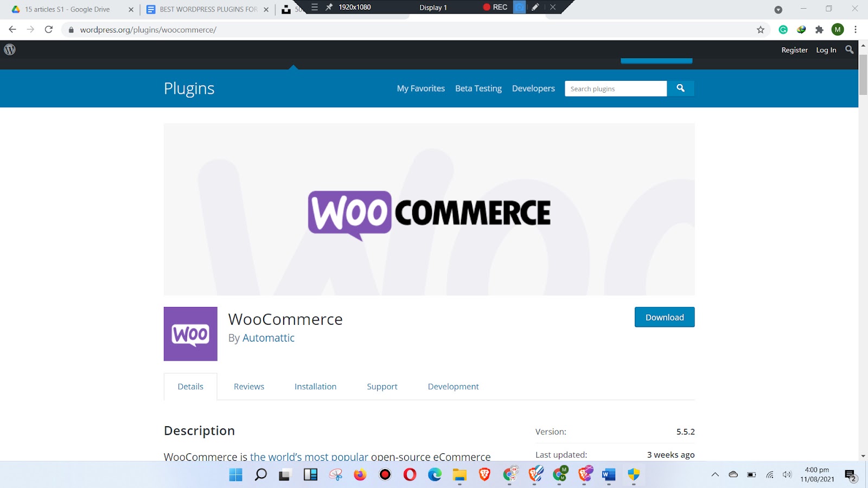Open Microsoft Word from the taskbar

tap(609, 475)
